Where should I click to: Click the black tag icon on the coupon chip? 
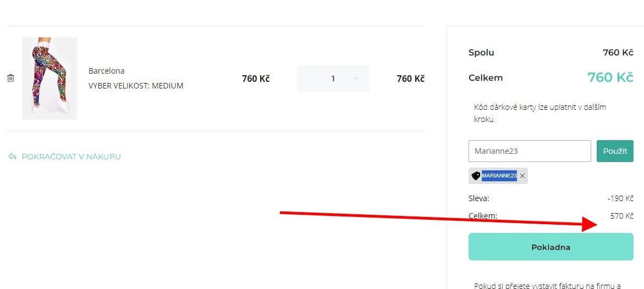(476, 176)
